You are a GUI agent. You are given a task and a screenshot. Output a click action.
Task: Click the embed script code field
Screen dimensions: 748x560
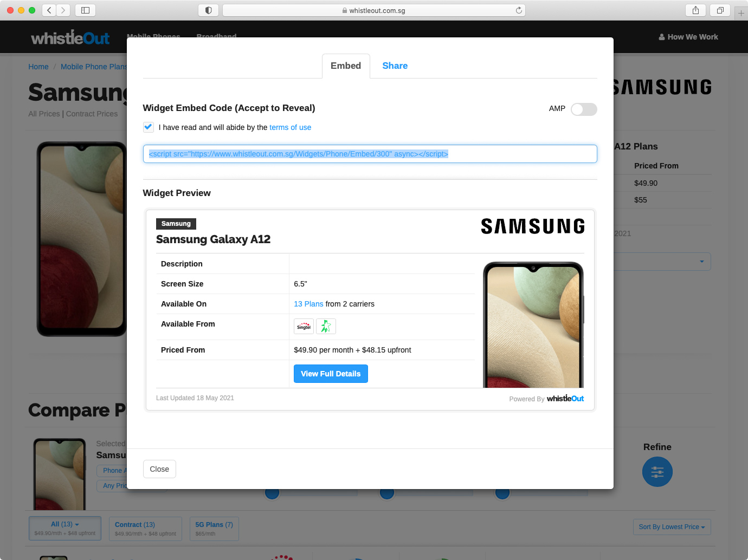[370, 154]
